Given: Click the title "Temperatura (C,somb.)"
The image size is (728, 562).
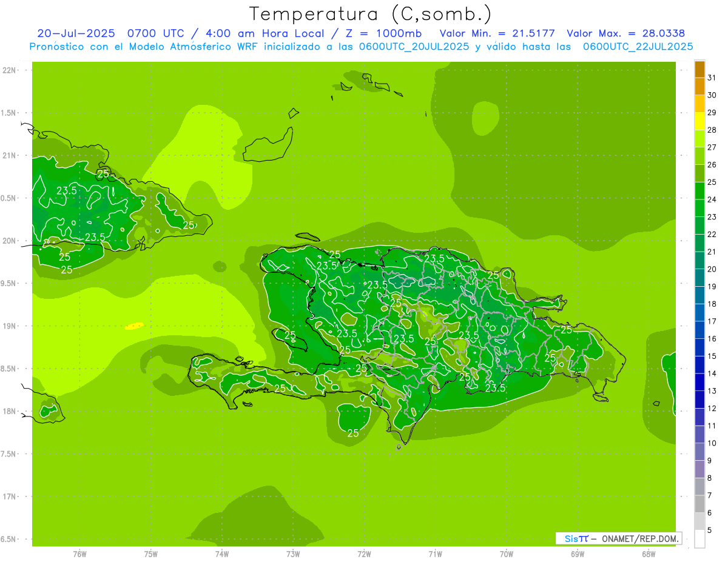Looking at the screenshot, I should coord(369,14).
